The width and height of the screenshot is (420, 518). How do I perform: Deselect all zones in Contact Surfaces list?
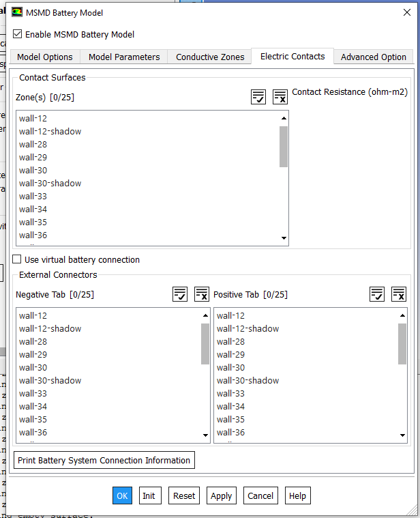pos(280,97)
